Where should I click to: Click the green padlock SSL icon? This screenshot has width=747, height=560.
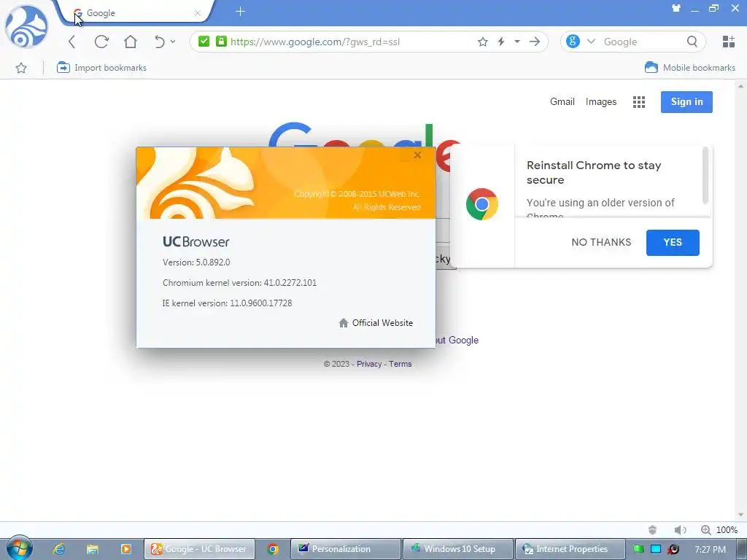pyautogui.click(x=221, y=42)
